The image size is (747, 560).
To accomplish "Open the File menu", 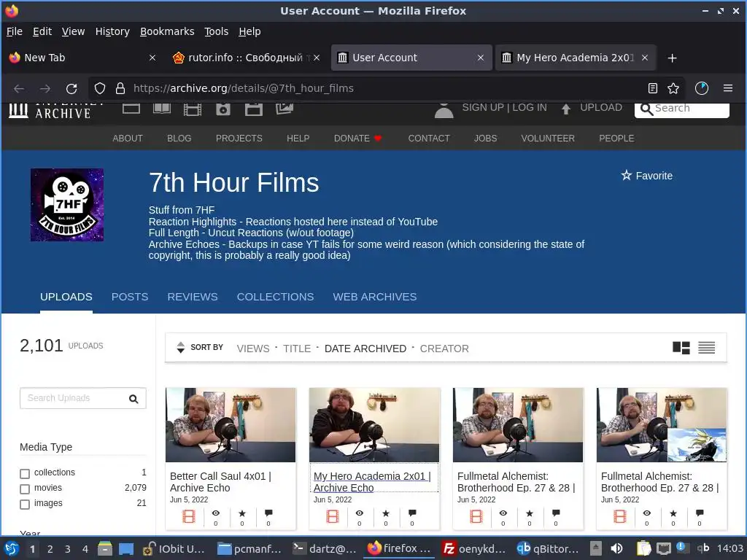I will (x=15, y=31).
